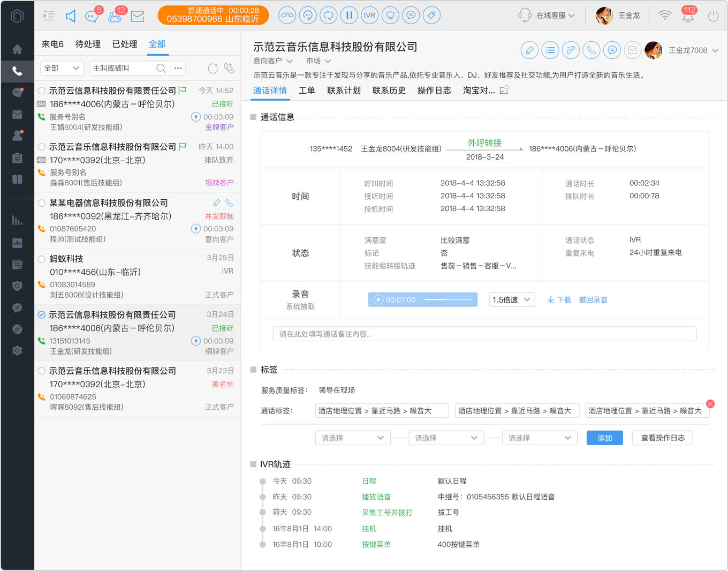This screenshot has width=728, height=571.
Task: Select the radio for 某某电器信息科技股份有限公司
Action: (41, 203)
